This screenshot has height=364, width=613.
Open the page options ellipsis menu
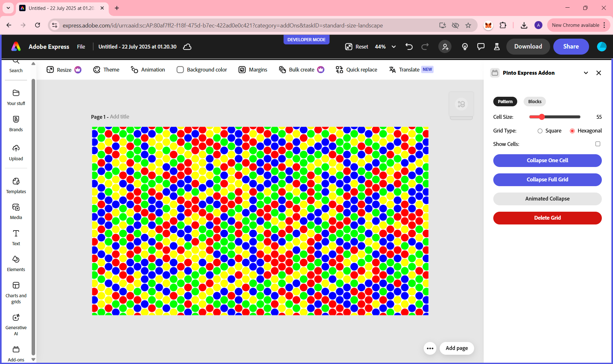[x=430, y=348]
